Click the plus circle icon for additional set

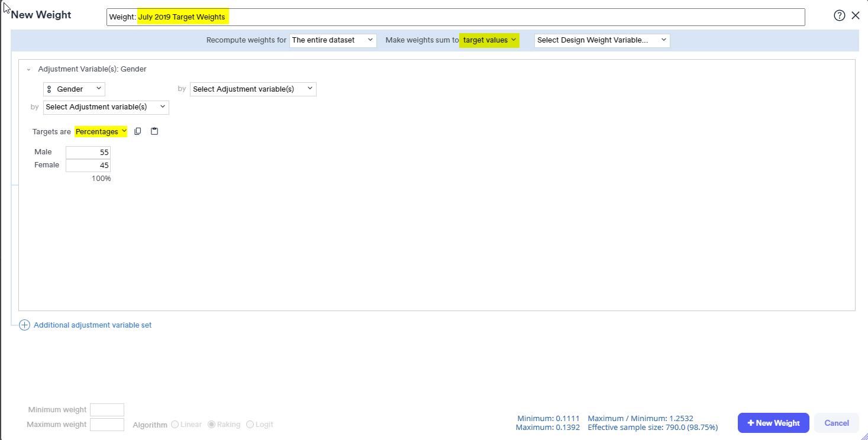(x=24, y=325)
